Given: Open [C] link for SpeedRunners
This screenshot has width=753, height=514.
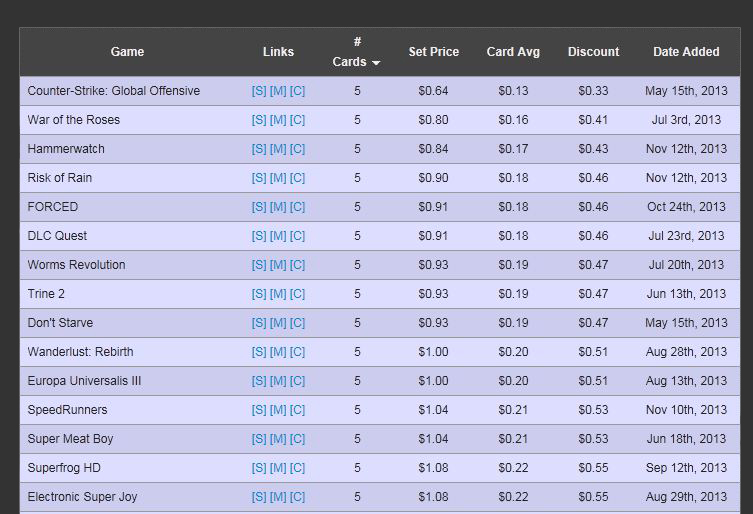Looking at the screenshot, I should point(297,410).
